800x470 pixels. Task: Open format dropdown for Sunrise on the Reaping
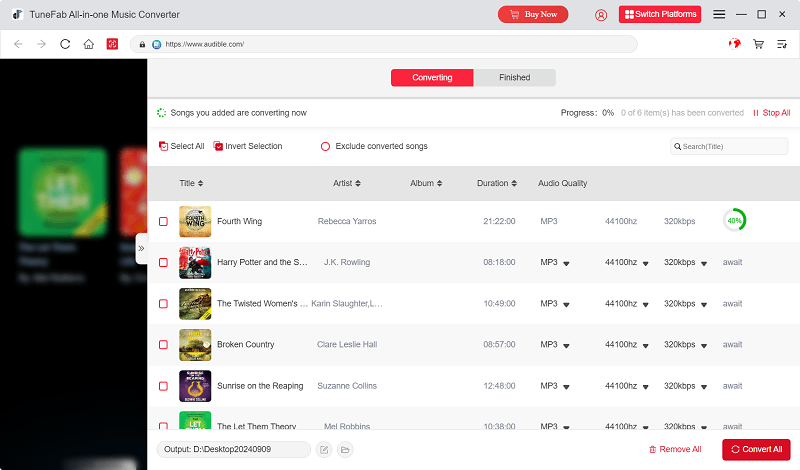[x=566, y=387]
